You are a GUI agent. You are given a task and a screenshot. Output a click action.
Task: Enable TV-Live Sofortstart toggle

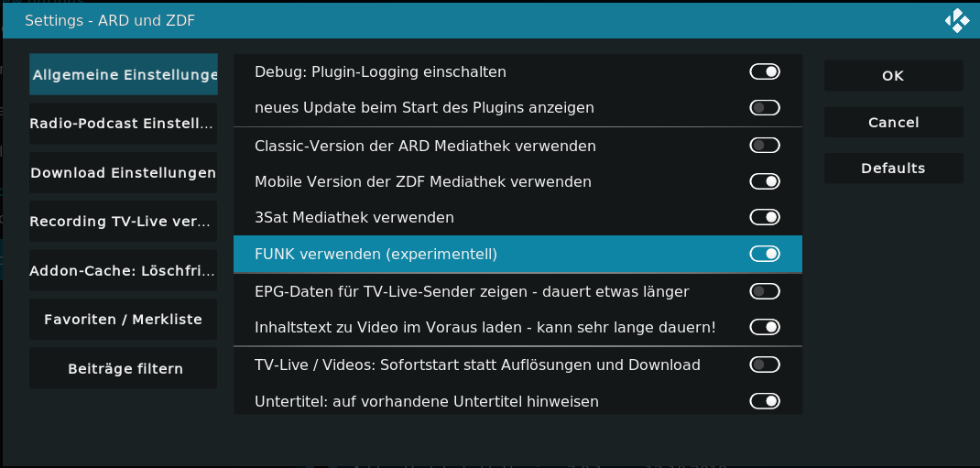click(765, 365)
